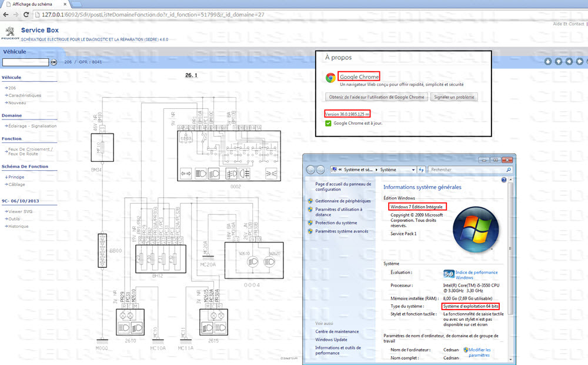Pan the schematic right with right-arrow icon
Image resolution: width=588 pixels, height=365 pixels.
[x=579, y=61]
